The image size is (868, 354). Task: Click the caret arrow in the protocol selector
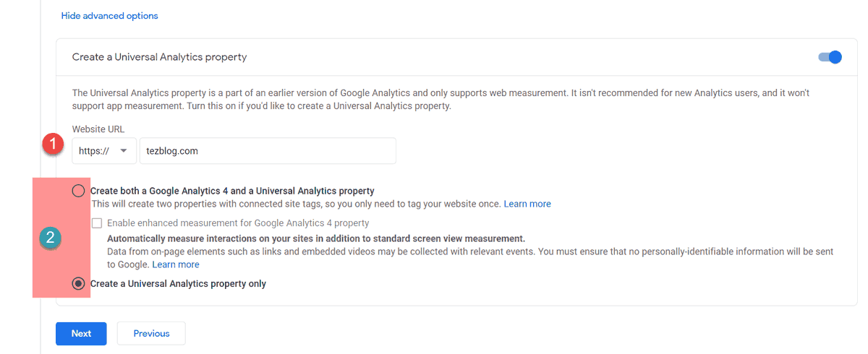coord(124,151)
